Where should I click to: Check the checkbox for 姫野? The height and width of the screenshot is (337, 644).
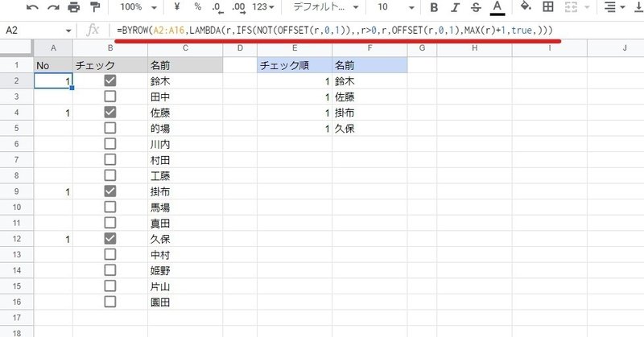(x=110, y=270)
